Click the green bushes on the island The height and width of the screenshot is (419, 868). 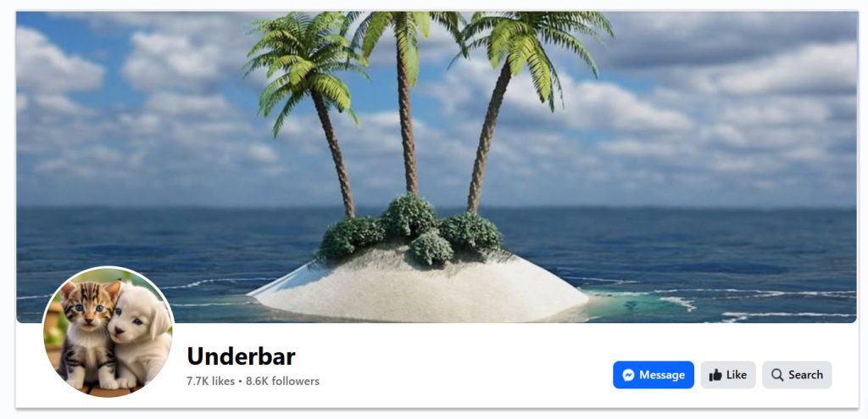pyautogui.click(x=411, y=230)
